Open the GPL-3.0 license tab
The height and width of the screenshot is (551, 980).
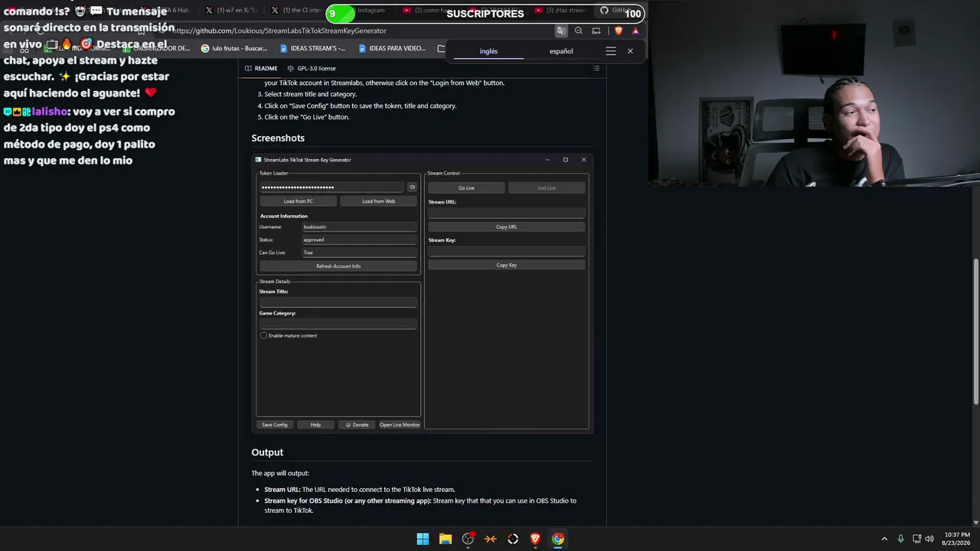[x=312, y=68]
